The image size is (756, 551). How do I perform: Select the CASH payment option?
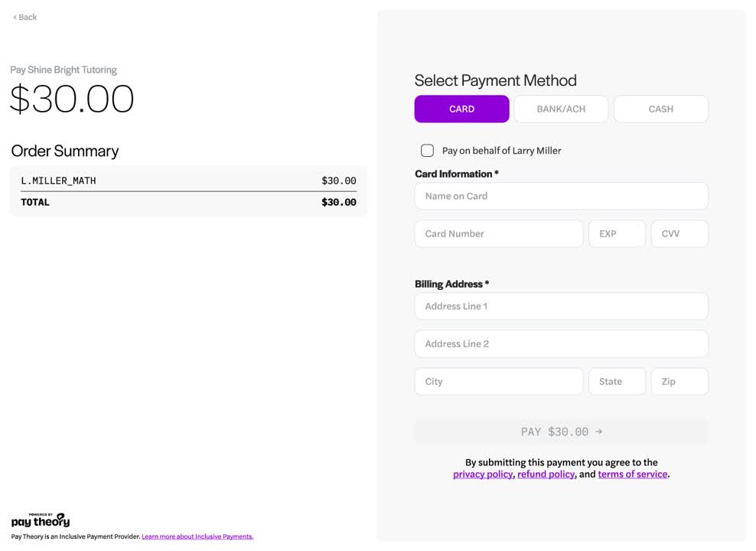(660, 109)
